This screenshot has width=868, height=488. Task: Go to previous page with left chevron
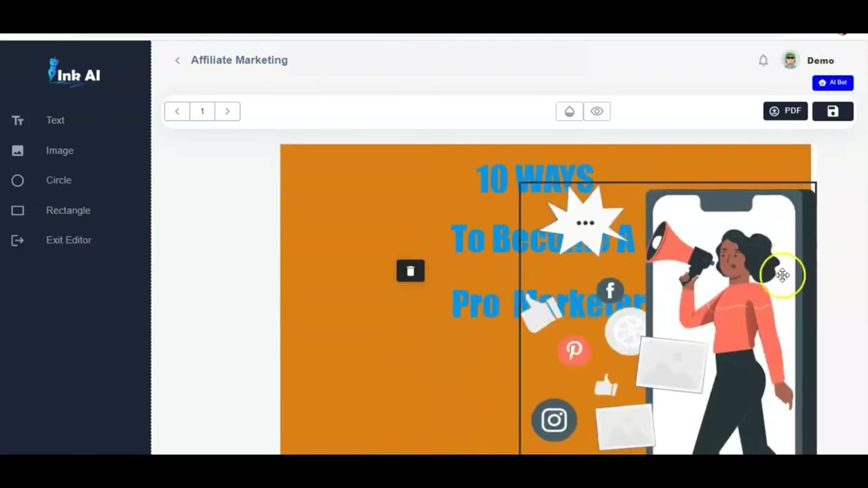pyautogui.click(x=177, y=111)
